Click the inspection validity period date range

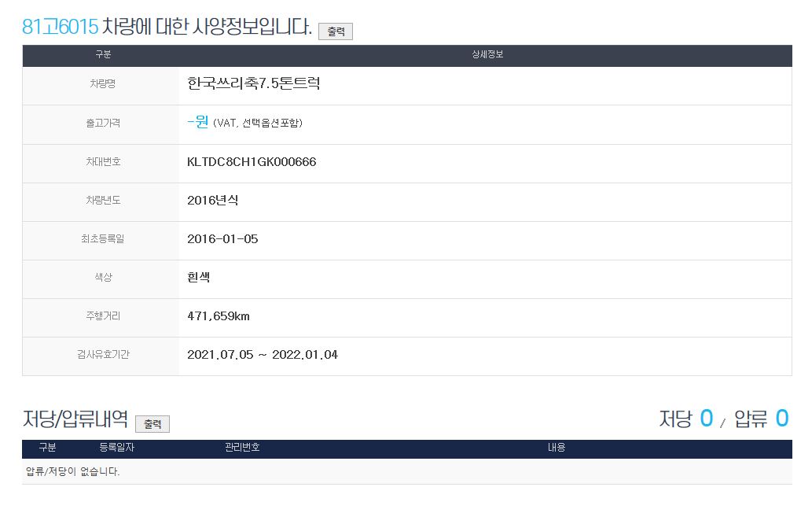[263, 355]
